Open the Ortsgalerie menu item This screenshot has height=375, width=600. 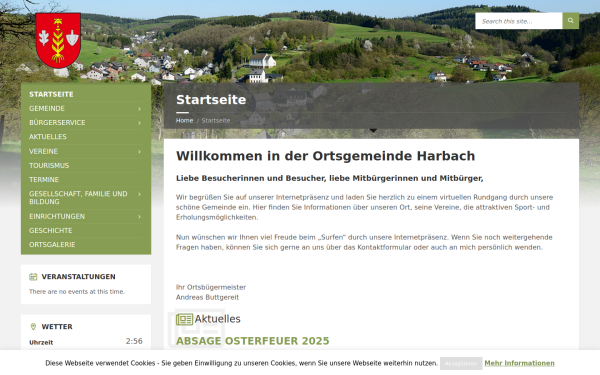click(x=52, y=245)
